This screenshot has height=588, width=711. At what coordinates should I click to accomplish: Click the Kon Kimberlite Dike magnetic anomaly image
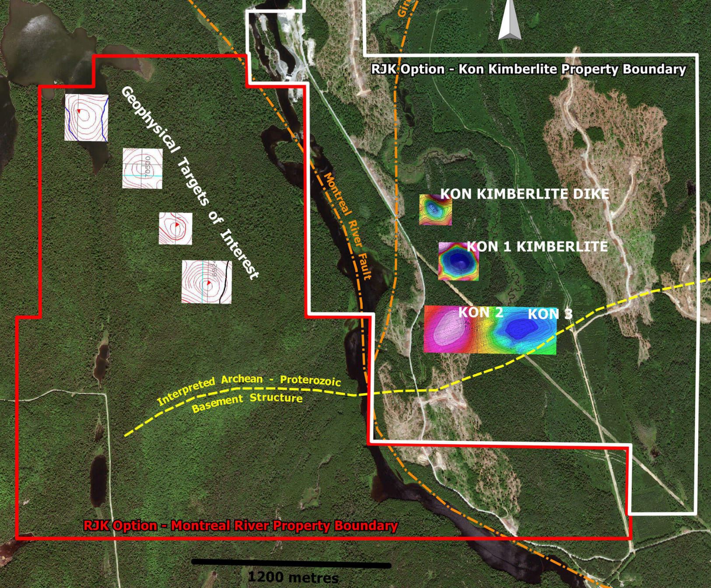coord(435,210)
